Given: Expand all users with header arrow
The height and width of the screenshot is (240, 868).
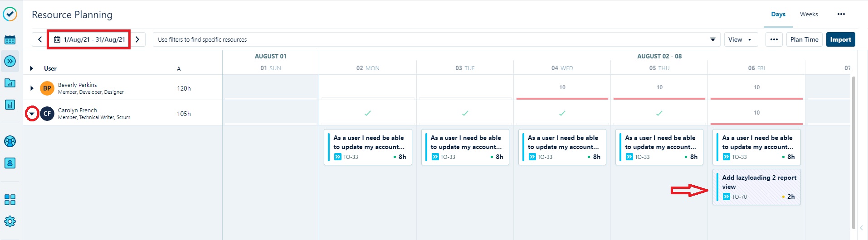Looking at the screenshot, I should click(31, 68).
